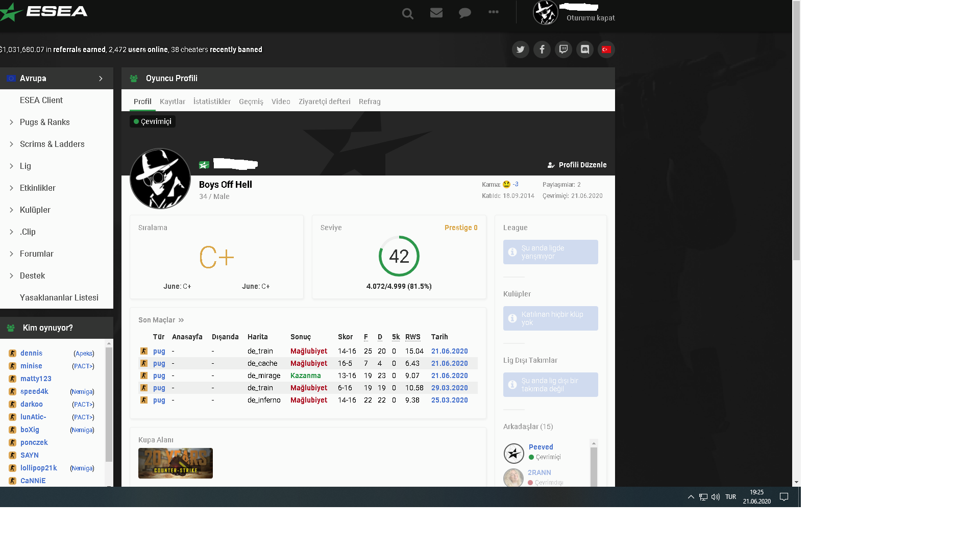Click Oturumu kapat to log out

coord(591,18)
